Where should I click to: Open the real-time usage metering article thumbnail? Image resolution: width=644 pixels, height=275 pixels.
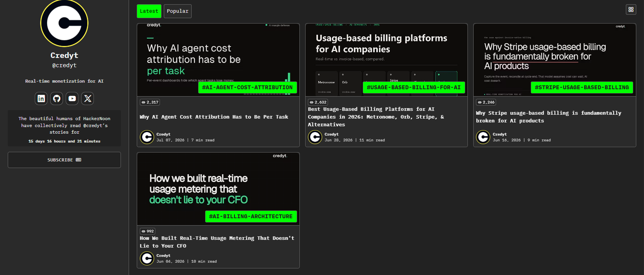tap(218, 189)
